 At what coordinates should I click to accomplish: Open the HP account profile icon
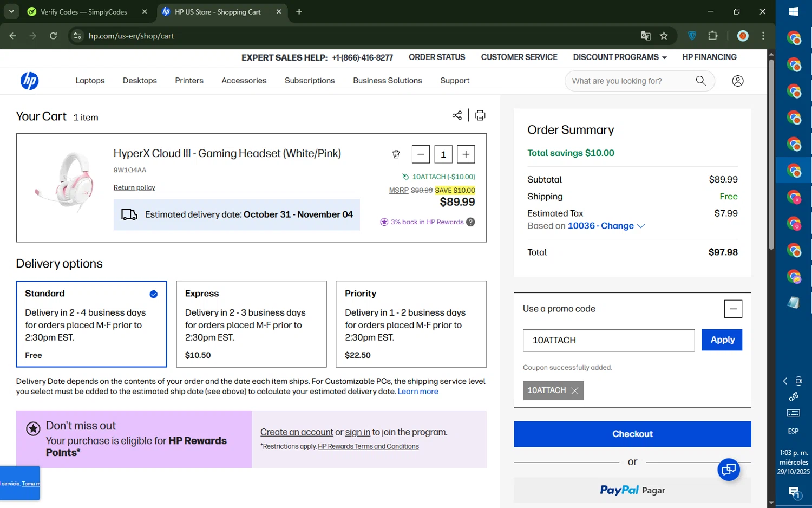click(x=737, y=81)
